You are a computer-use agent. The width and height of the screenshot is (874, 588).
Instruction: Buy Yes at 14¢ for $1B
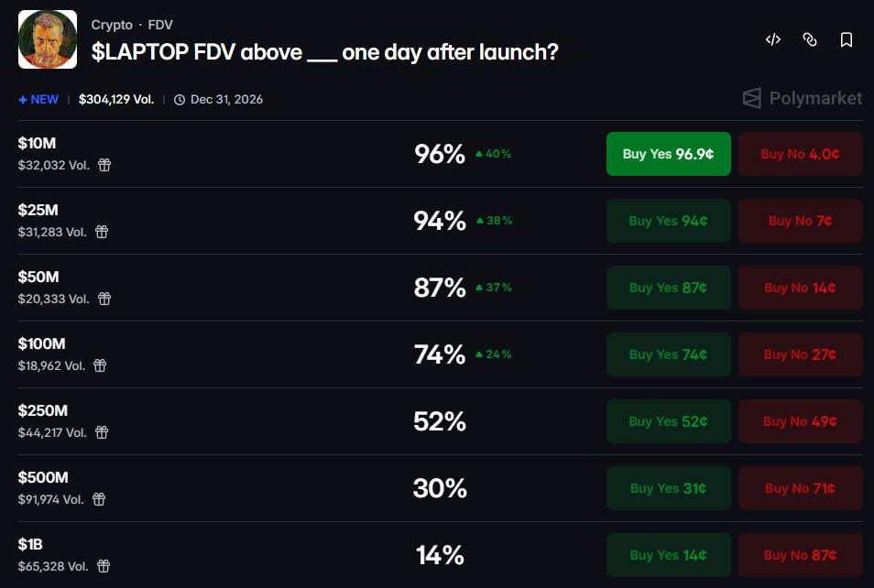668,555
